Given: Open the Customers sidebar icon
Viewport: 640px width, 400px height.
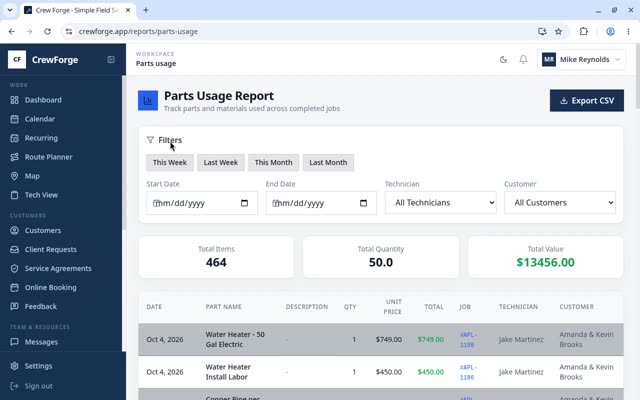Looking at the screenshot, I should 14,230.
